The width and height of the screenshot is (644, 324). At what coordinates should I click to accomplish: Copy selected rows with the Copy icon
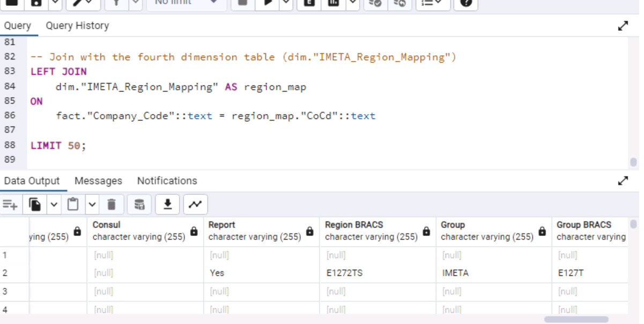(35, 204)
